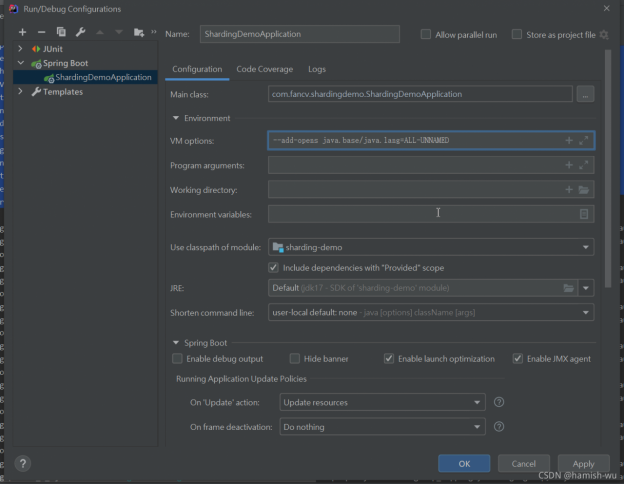Click help icon beside 'Update' action

(x=499, y=402)
